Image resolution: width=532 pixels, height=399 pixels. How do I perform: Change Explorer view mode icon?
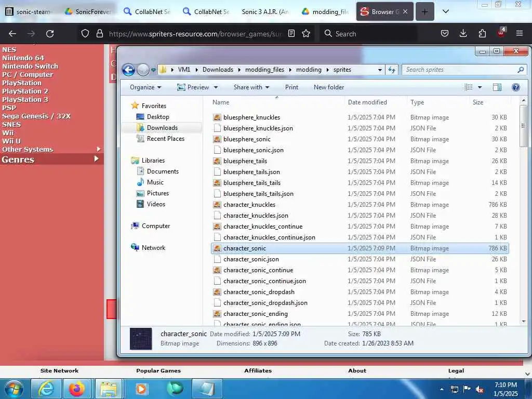click(x=469, y=87)
